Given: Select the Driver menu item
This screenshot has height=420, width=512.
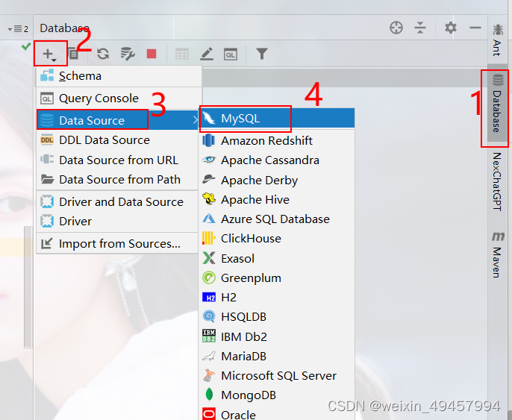Looking at the screenshot, I should click(x=118, y=222).
